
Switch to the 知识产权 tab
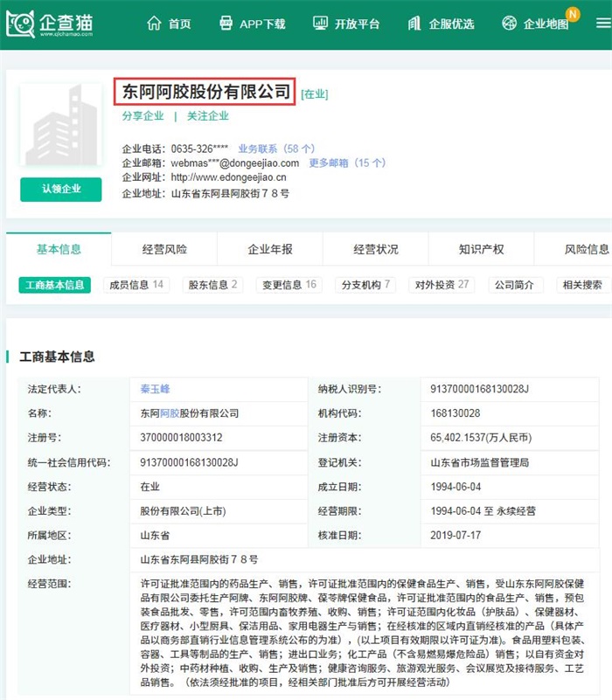tap(481, 249)
